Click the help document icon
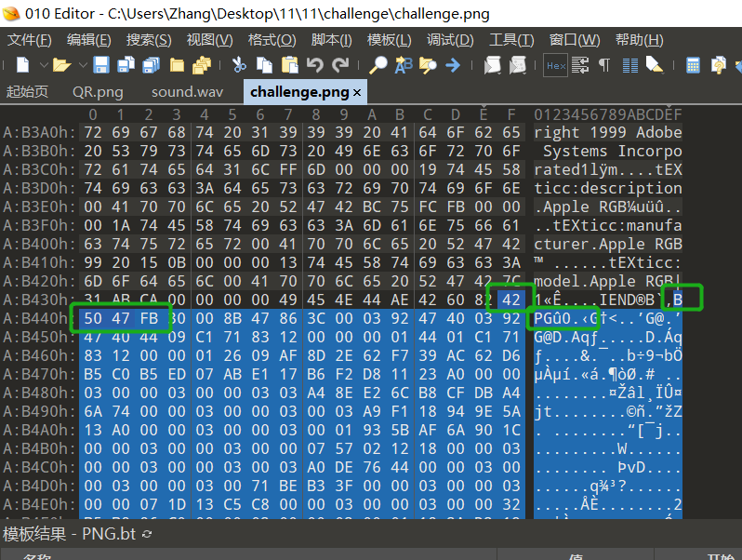Screen dimensions: 742x560 pos(718,65)
